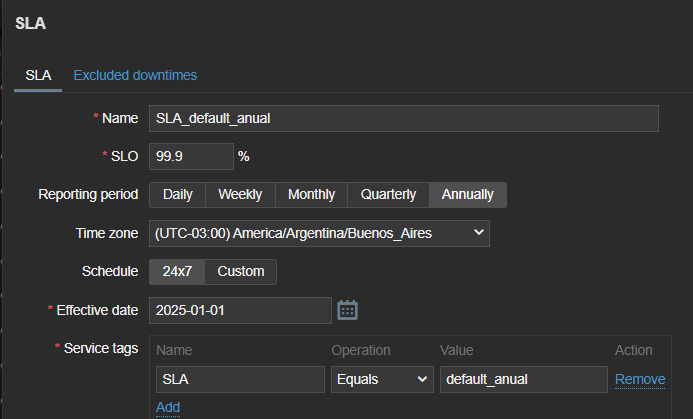Expand the Equals operation dropdown
The height and width of the screenshot is (419, 693).
(x=381, y=379)
